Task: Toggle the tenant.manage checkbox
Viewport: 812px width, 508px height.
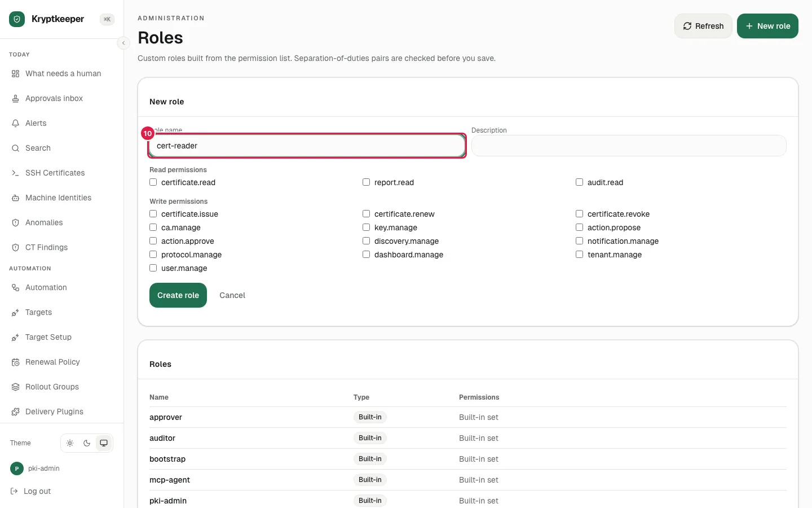Action: pyautogui.click(x=579, y=255)
